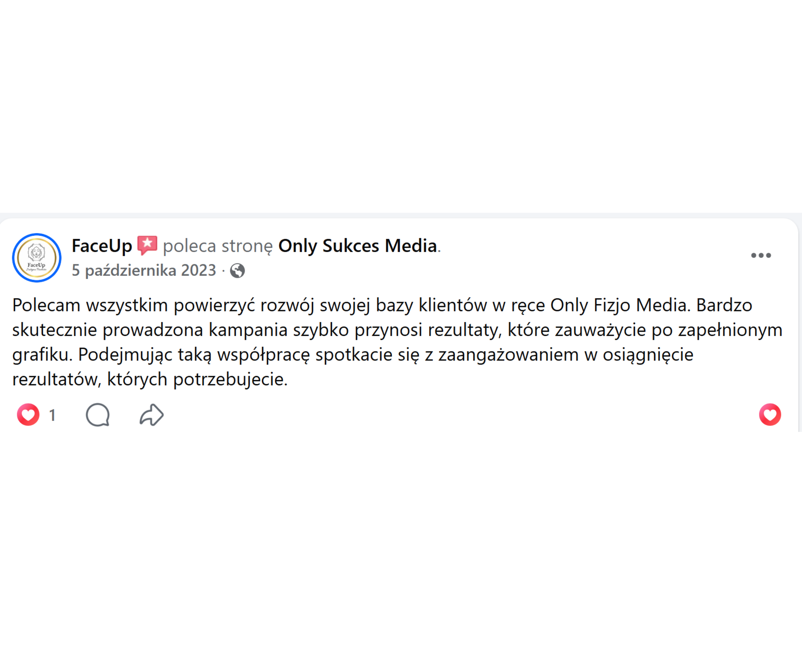The height and width of the screenshot is (672, 802).
Task: Click the "Only Fizjo Media" mention in post
Action: (619, 306)
